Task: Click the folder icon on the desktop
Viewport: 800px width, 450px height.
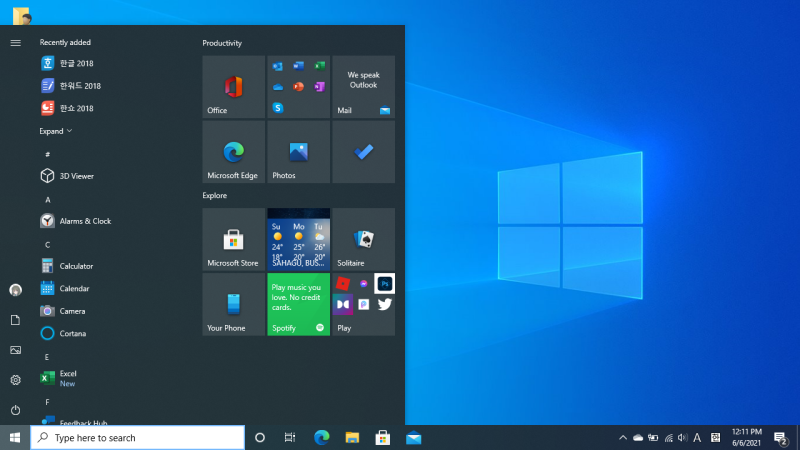Action: (22, 16)
